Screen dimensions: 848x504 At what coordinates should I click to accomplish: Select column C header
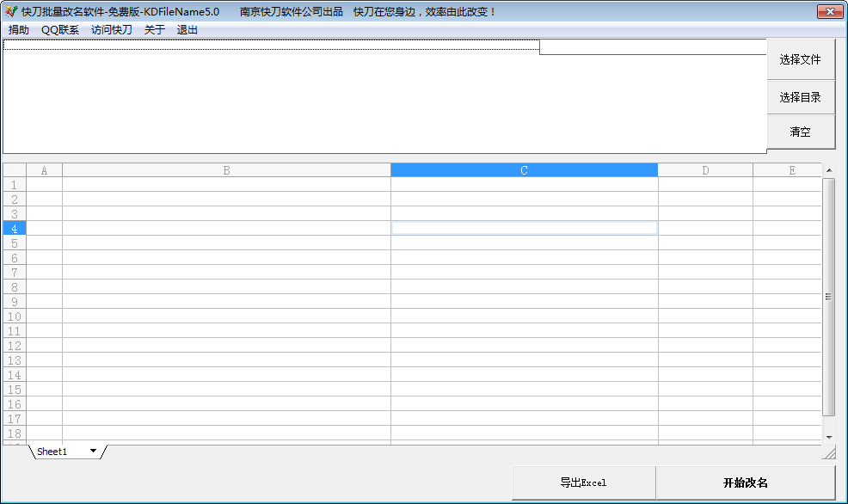524,170
